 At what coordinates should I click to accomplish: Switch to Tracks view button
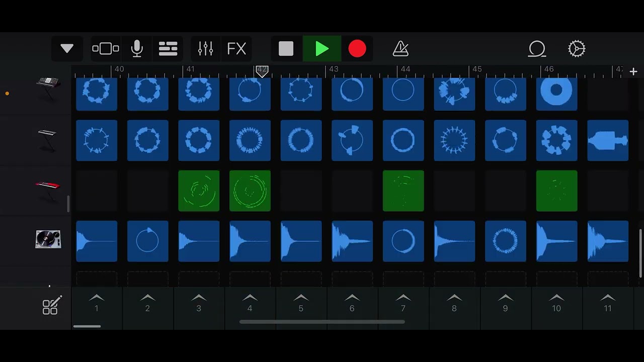[106, 49]
